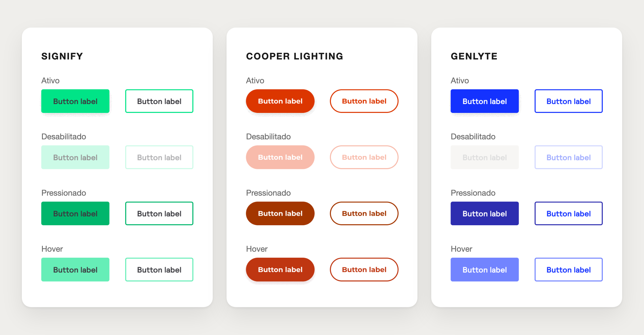Click Cooper Lighting's filled Desabilitado pill button

280,157
